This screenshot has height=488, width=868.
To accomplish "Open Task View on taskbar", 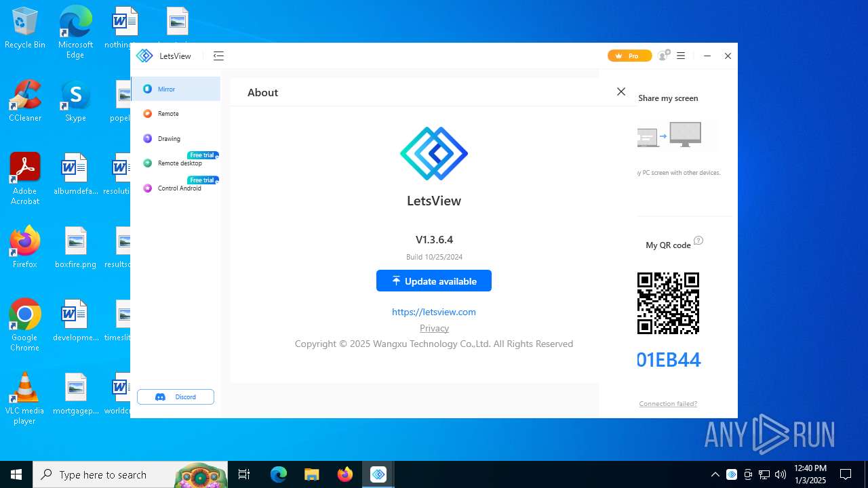I will 244,474.
